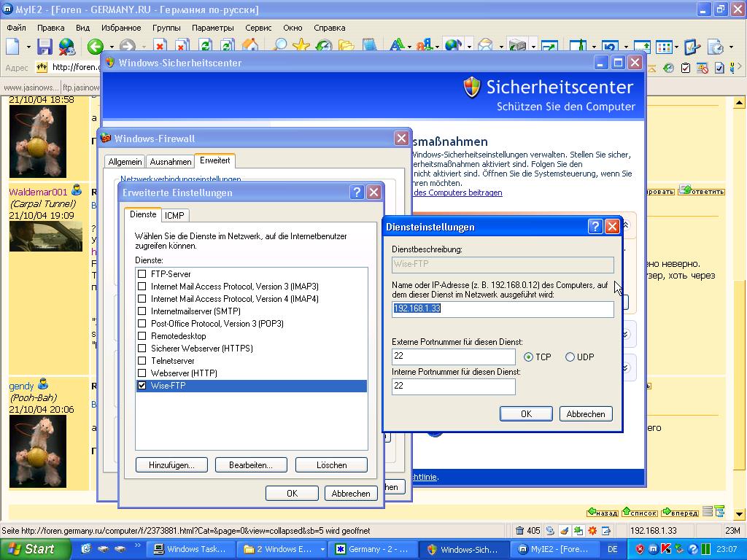Open dropdown arrow beside New page icon
Screen dimensions: 747x560
28,47
